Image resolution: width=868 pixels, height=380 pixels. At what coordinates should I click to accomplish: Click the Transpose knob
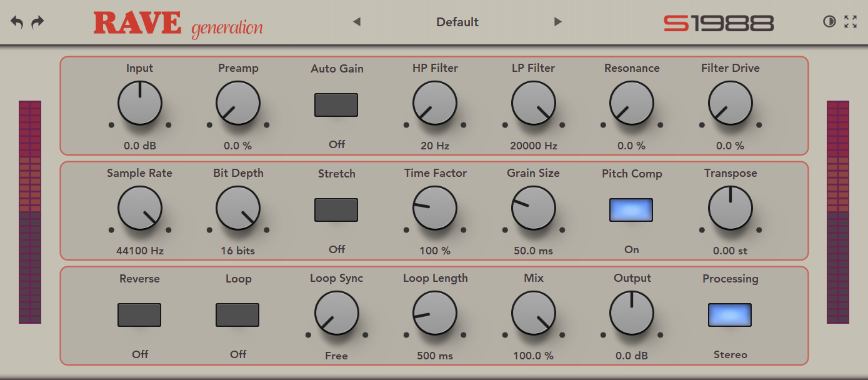(731, 208)
